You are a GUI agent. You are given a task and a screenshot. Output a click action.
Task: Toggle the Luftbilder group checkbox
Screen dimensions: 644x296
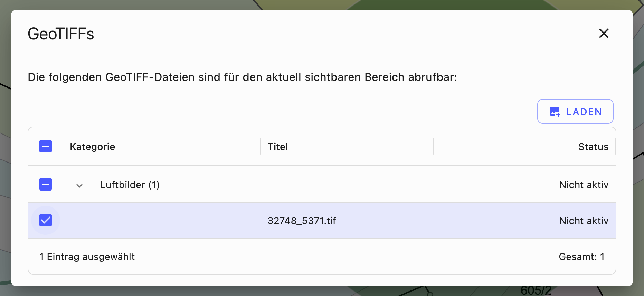tap(46, 185)
